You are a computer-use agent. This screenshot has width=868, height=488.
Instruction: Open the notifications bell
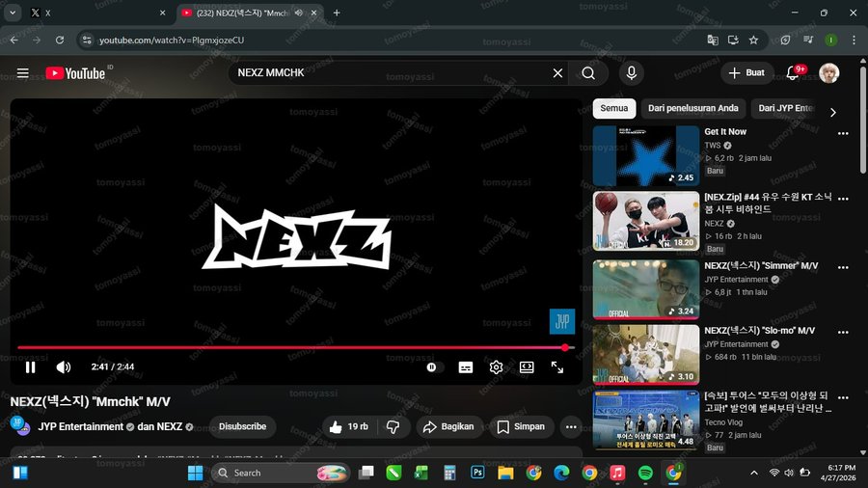tap(794, 73)
